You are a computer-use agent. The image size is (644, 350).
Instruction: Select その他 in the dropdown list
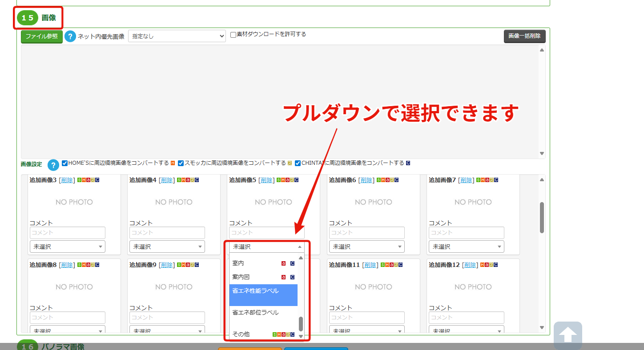(263, 334)
